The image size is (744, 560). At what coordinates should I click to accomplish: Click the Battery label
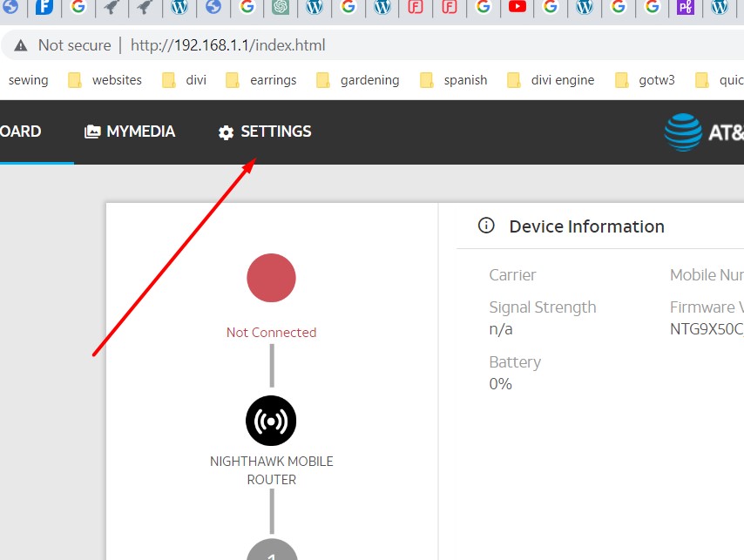pyautogui.click(x=515, y=362)
